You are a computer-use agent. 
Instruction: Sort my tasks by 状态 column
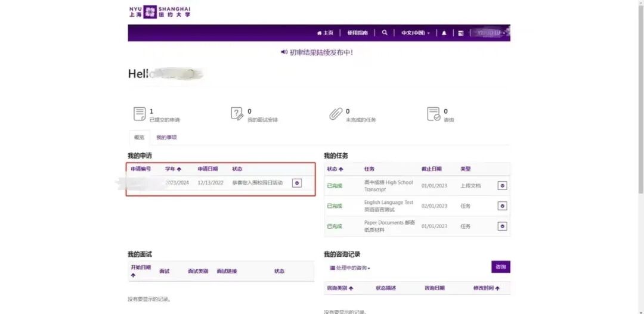[335, 169]
